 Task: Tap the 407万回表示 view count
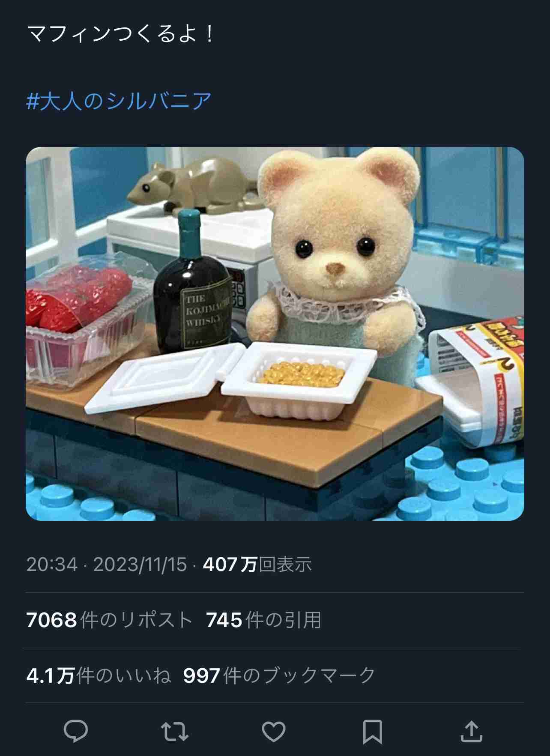(257, 565)
